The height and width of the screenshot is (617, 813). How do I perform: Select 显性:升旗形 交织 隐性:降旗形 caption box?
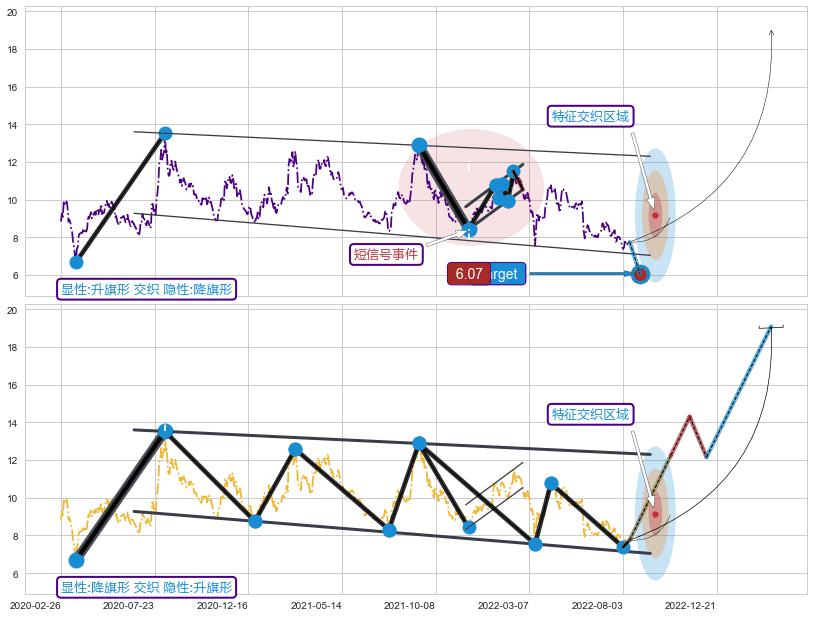[146, 290]
